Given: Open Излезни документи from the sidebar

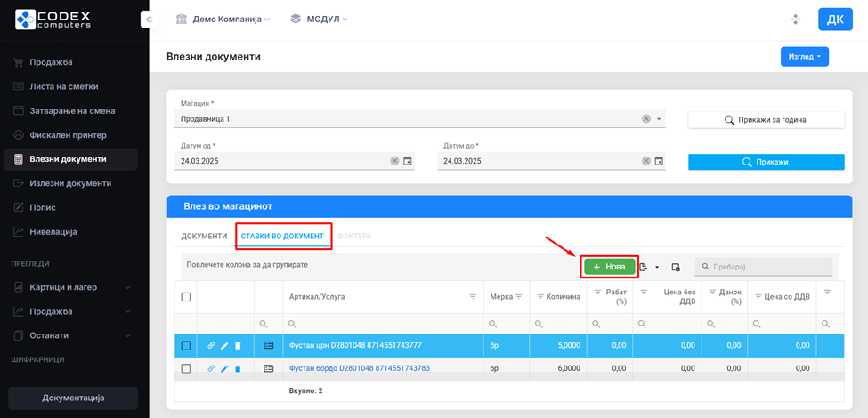Looking at the screenshot, I should click(70, 183).
